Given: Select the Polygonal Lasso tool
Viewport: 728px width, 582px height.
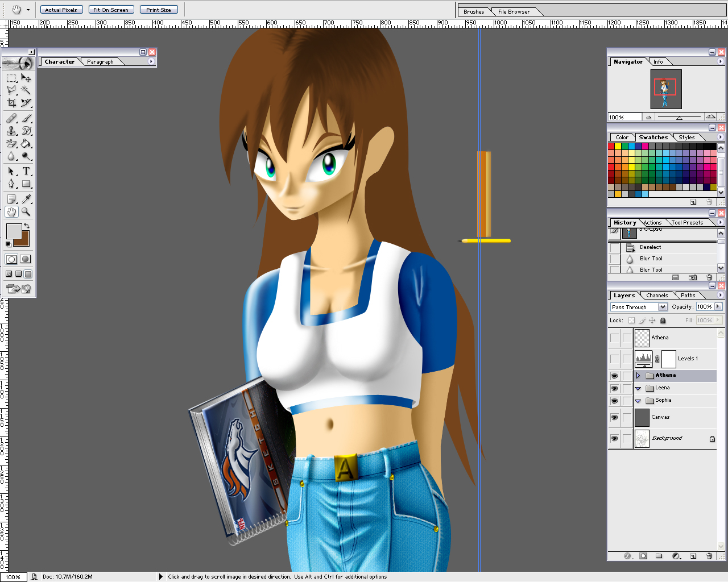Looking at the screenshot, I should (x=11, y=90).
